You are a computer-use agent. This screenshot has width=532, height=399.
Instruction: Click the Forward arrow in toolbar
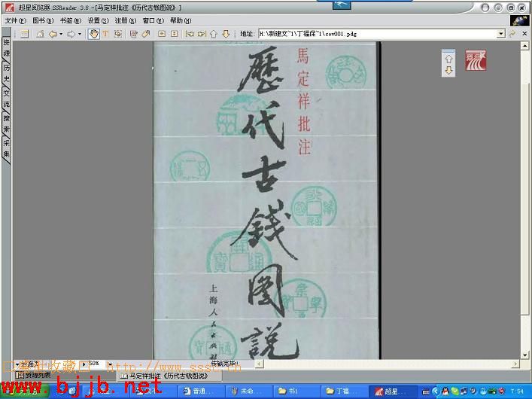tap(71, 34)
